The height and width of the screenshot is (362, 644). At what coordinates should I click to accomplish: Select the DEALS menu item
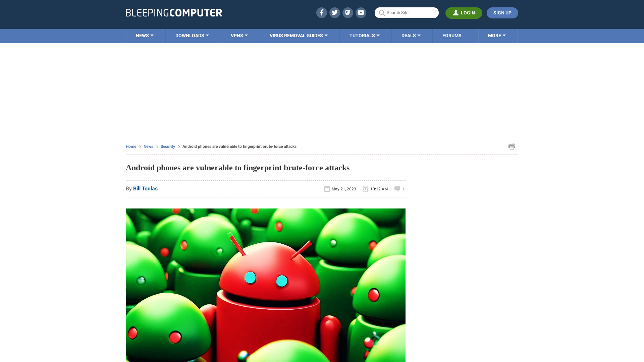[411, 36]
